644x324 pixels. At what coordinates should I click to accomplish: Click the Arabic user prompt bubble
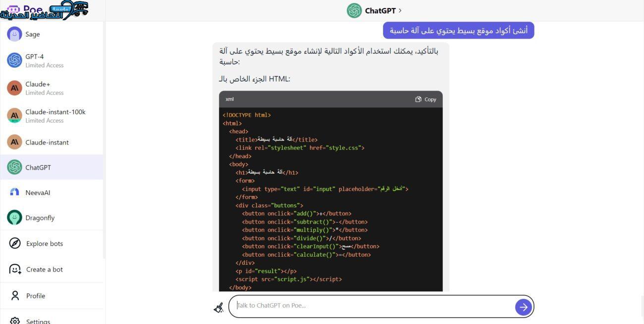point(458,31)
